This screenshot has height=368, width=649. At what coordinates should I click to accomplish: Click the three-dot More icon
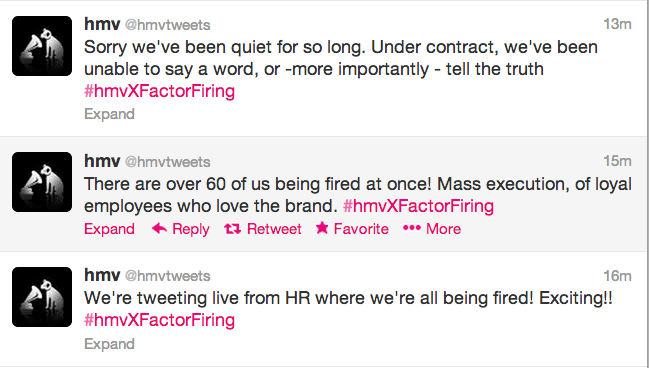[x=412, y=228]
